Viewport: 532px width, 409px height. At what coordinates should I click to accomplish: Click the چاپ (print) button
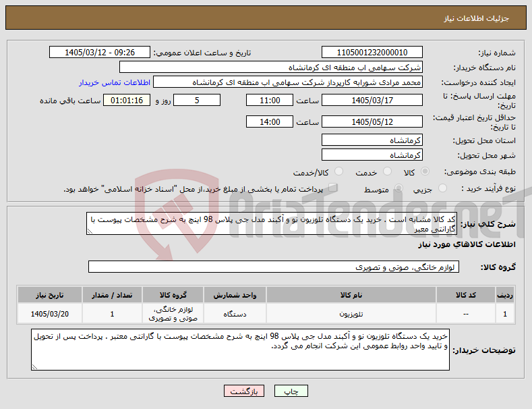(x=291, y=391)
